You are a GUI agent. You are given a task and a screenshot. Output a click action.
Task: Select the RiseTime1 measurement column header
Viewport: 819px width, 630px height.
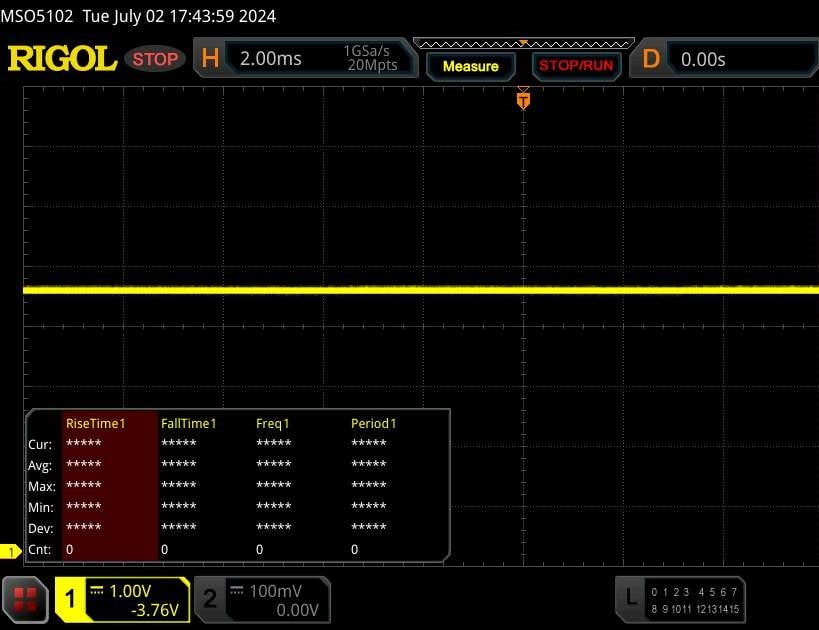[x=96, y=424]
